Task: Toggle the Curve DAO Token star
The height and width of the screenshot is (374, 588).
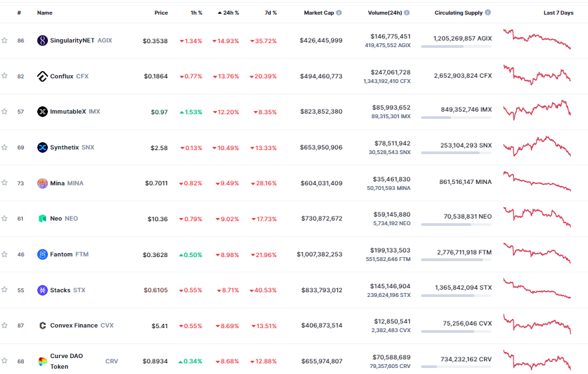Action: (5, 361)
